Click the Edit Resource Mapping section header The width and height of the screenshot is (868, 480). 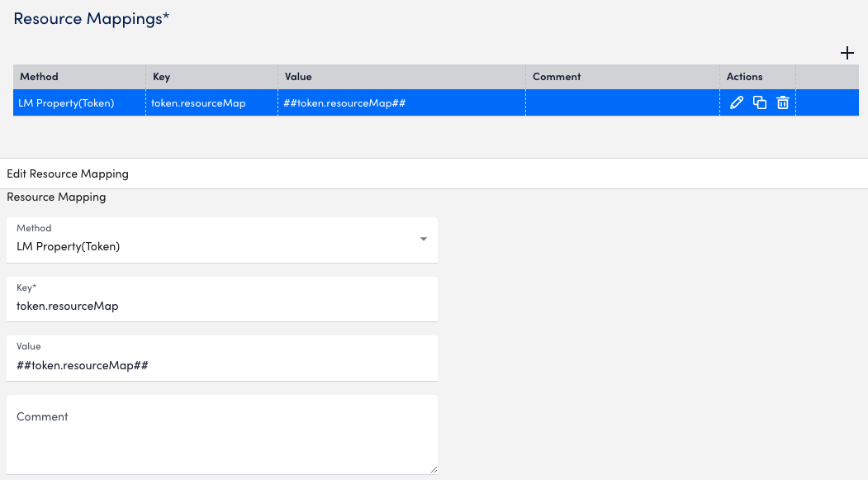coord(68,174)
